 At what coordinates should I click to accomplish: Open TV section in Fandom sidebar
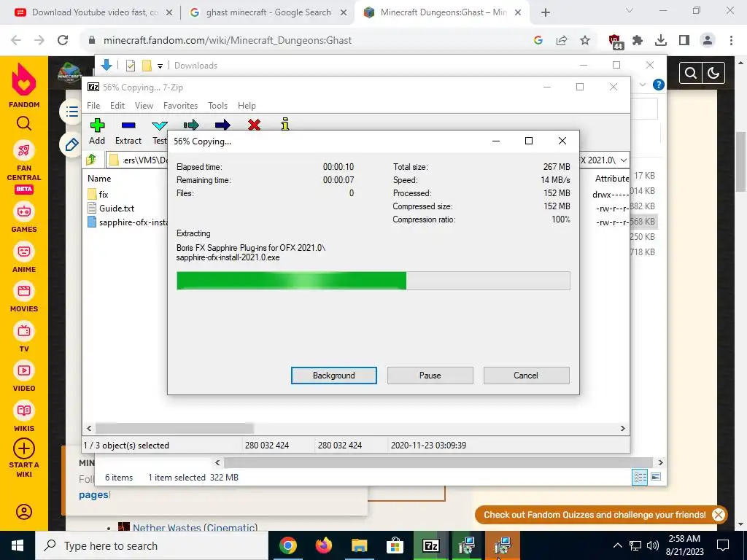click(24, 337)
